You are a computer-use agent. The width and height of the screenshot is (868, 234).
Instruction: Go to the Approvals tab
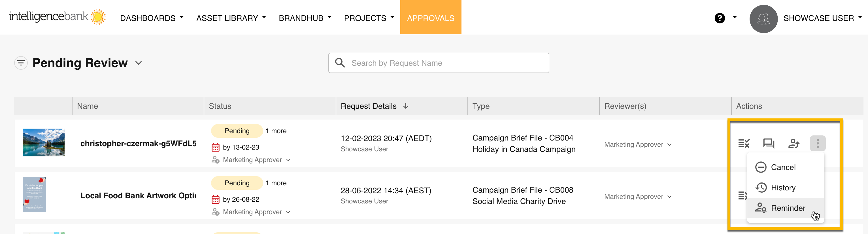430,18
